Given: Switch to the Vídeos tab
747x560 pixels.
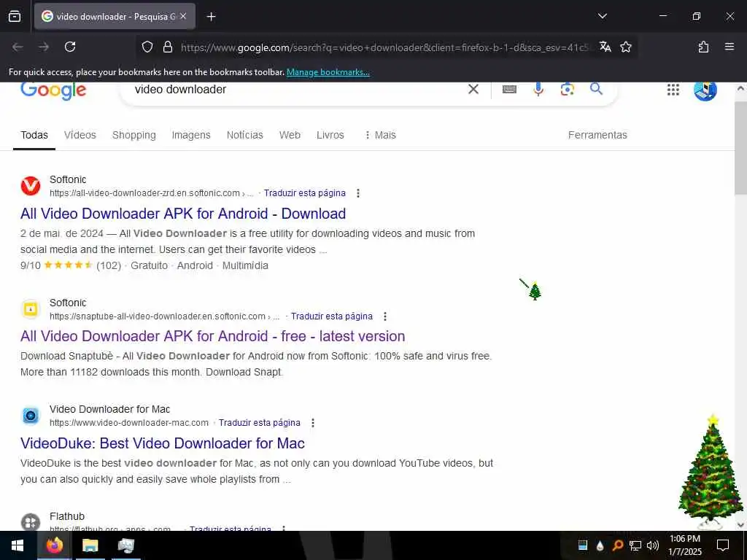Looking at the screenshot, I should [x=80, y=135].
